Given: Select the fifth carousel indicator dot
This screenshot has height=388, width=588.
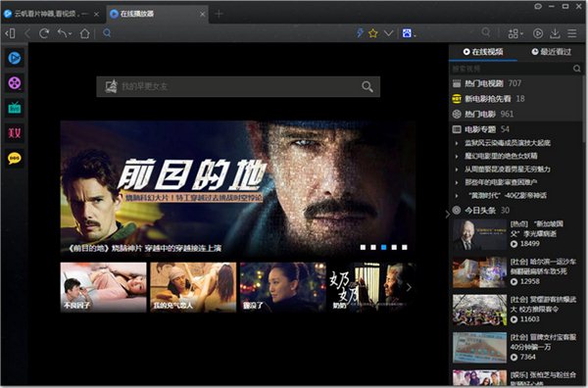Looking at the screenshot, I should (x=405, y=248).
